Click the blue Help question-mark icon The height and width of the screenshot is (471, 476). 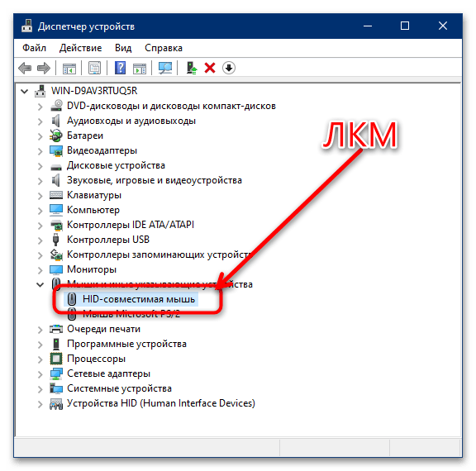click(120, 68)
